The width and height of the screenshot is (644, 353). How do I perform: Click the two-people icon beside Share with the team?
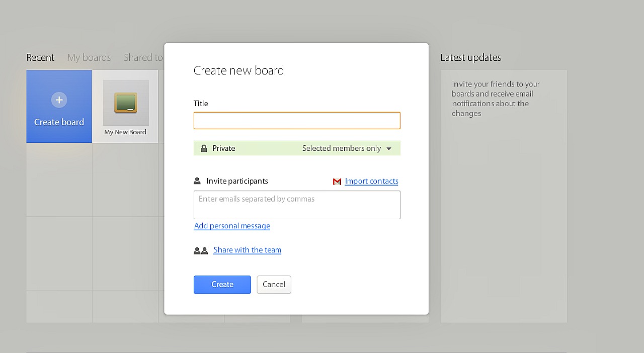point(201,250)
